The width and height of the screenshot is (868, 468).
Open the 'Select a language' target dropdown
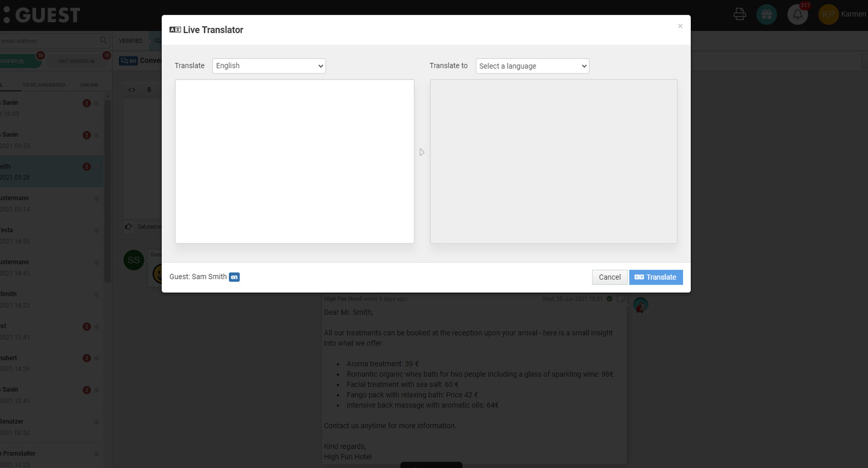click(x=532, y=66)
